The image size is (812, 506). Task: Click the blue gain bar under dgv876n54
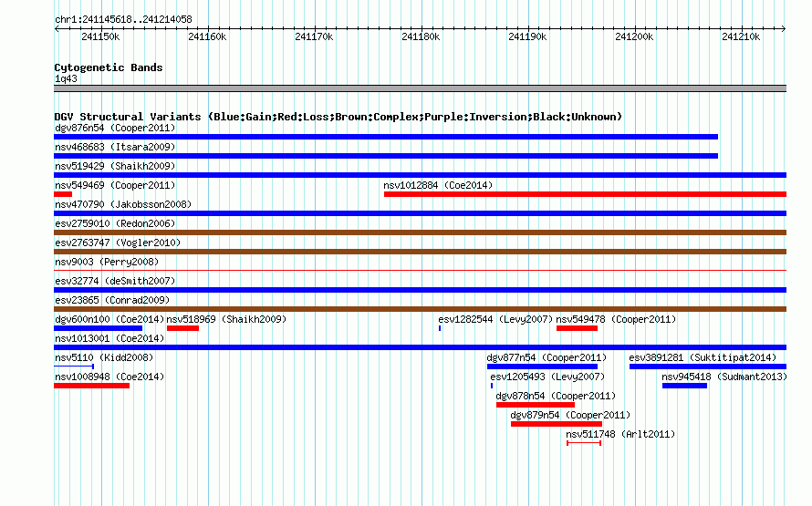click(386, 137)
